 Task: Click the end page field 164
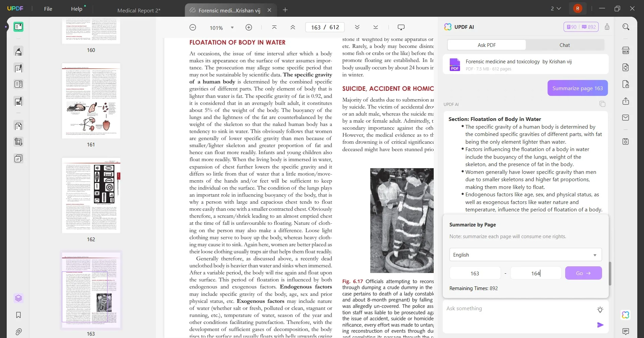click(x=536, y=273)
